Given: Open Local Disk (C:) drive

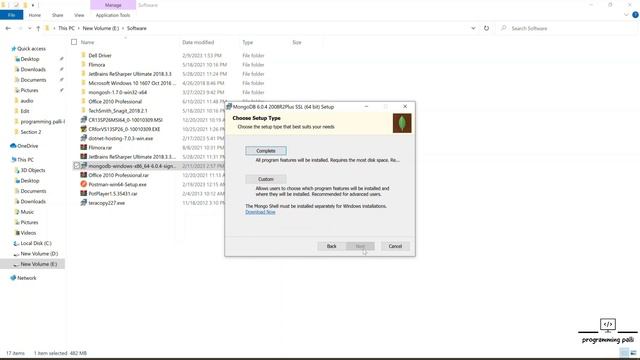Looking at the screenshot, I should tap(36, 243).
